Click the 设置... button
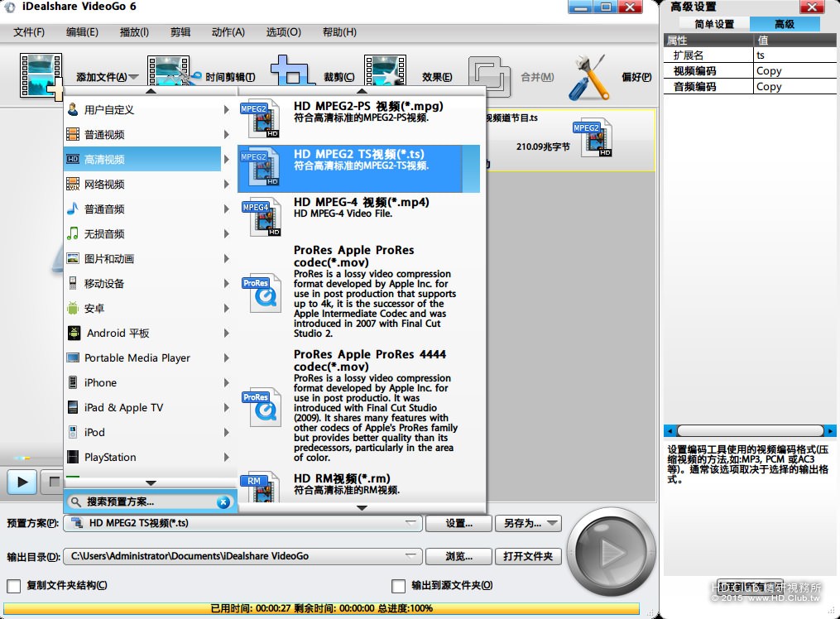This screenshot has height=619, width=840. click(x=458, y=523)
